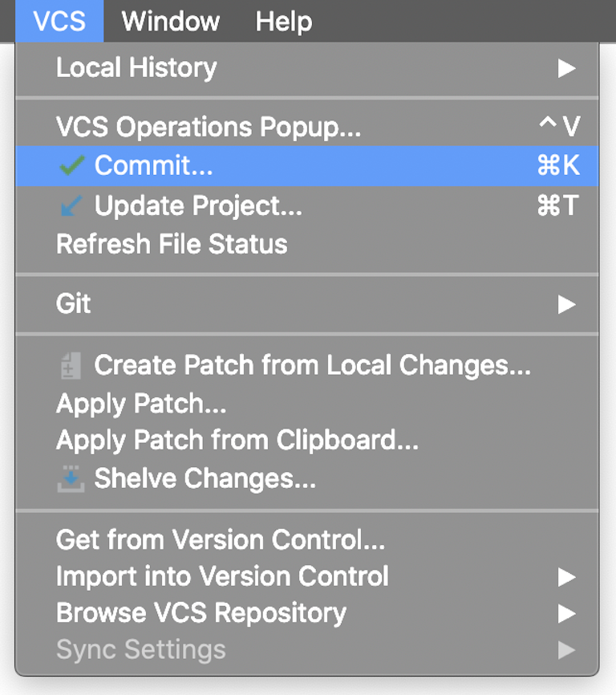Click the green checkmark Commit icon
616x695 pixels.
tap(72, 166)
